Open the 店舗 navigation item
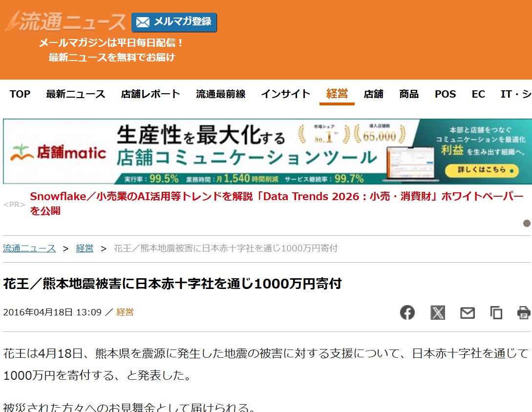The width and height of the screenshot is (532, 412). click(373, 94)
